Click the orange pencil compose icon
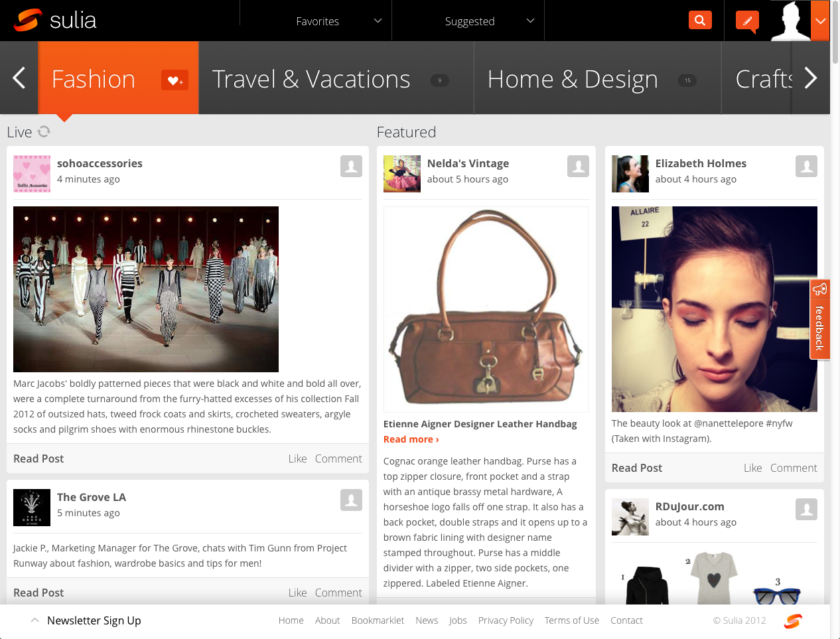 tap(747, 21)
